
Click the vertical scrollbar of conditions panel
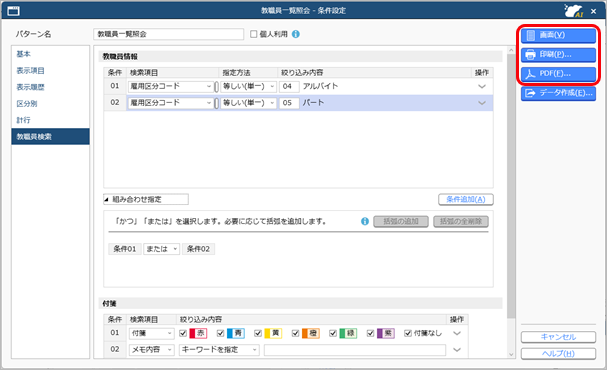511,186
